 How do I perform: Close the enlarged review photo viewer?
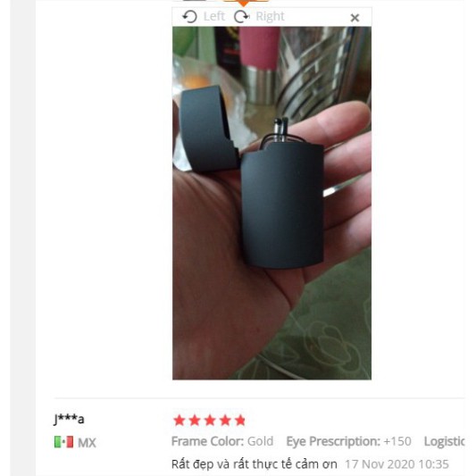click(x=355, y=18)
